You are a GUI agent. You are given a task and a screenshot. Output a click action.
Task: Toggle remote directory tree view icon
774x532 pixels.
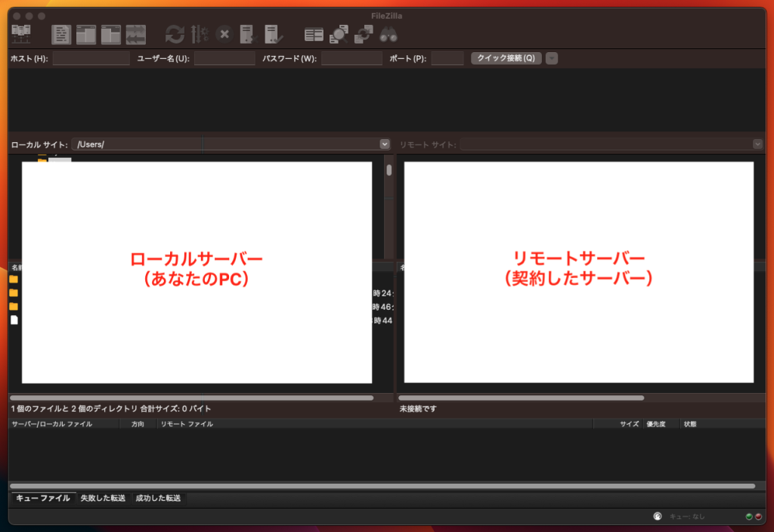point(111,34)
